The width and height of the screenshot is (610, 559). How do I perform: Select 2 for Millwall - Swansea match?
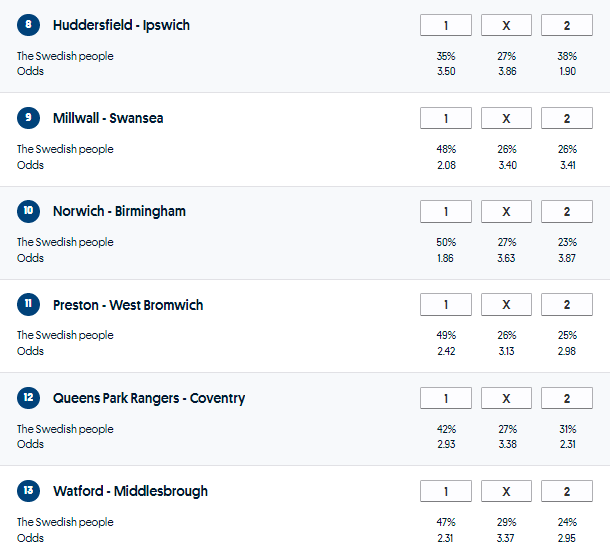tap(566, 118)
